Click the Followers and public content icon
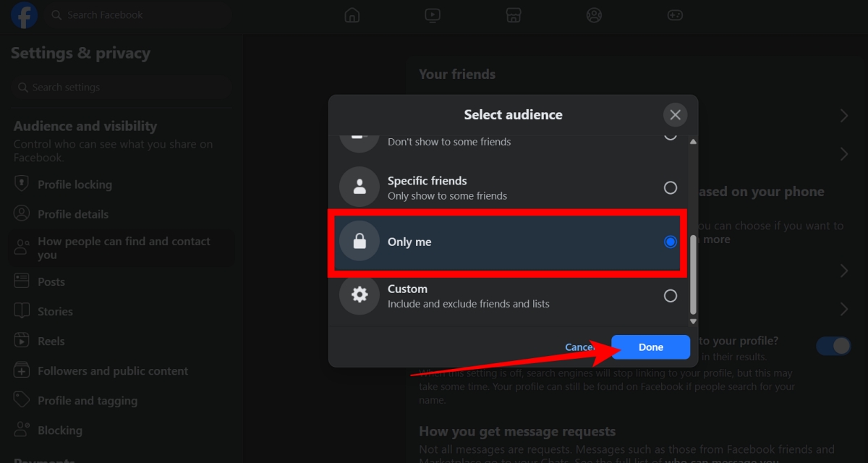The image size is (868, 463). tap(22, 370)
